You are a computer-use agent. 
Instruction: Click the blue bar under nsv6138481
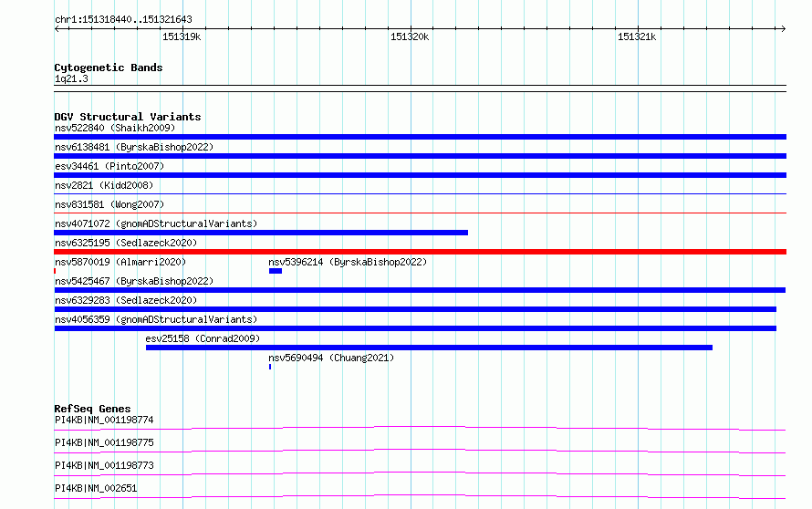coord(420,156)
